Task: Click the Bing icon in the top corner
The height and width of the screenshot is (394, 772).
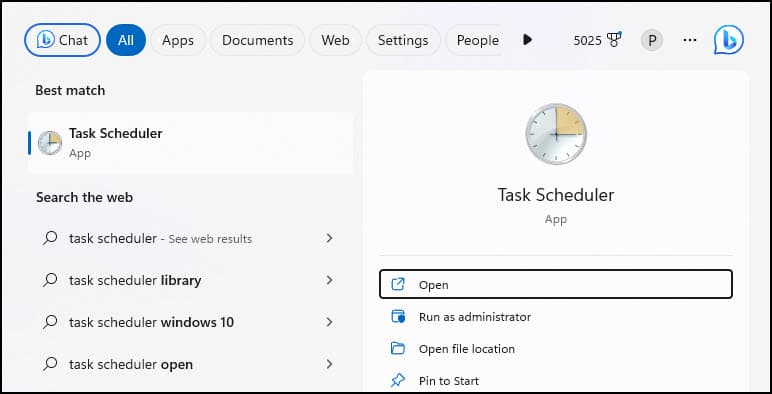Action: pyautogui.click(x=728, y=40)
